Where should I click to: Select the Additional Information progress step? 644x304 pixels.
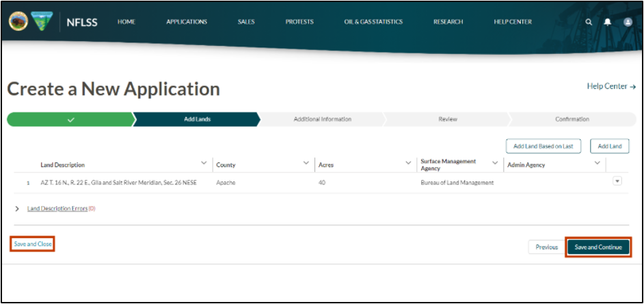323,119
